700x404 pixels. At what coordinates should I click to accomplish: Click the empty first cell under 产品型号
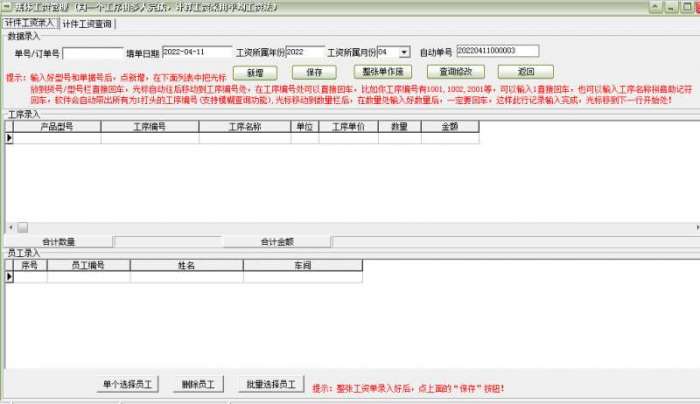[x=57, y=138]
